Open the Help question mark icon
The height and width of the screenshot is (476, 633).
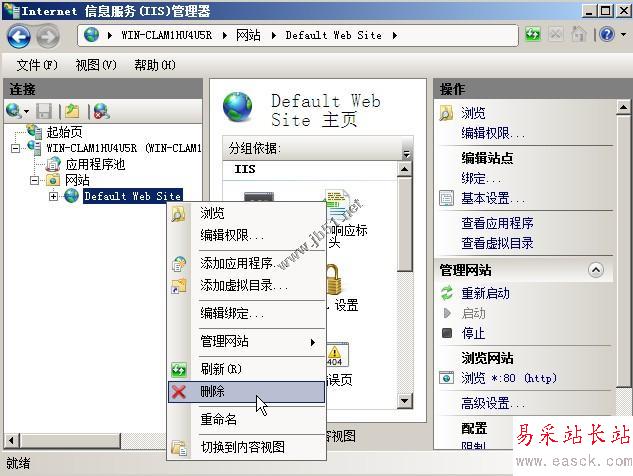[607, 34]
